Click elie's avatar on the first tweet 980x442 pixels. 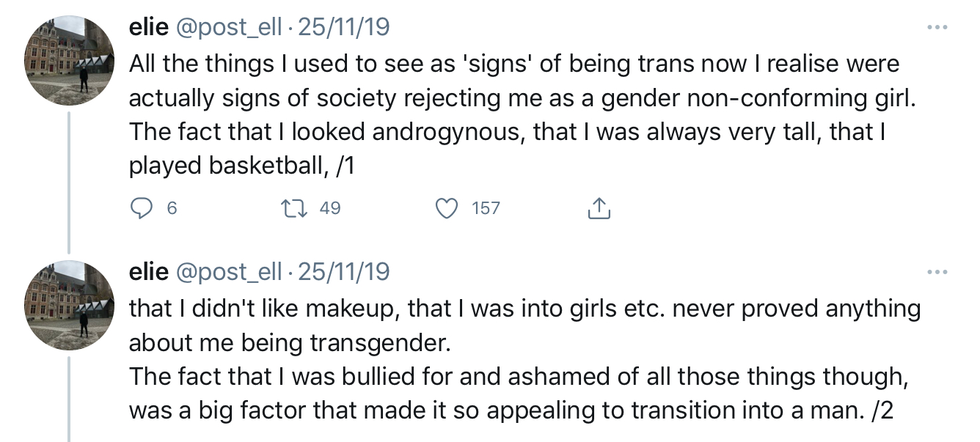(x=69, y=61)
